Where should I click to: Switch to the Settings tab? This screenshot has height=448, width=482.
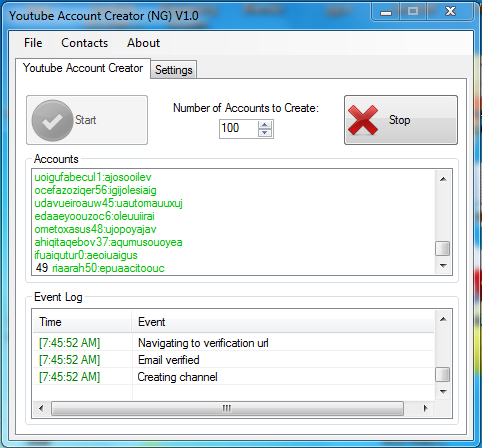click(x=174, y=70)
